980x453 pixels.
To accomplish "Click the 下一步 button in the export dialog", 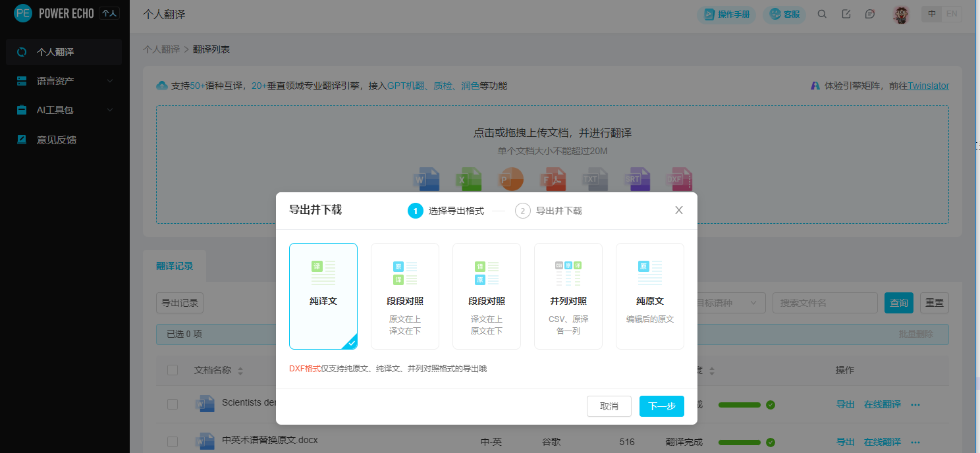I will pos(661,406).
